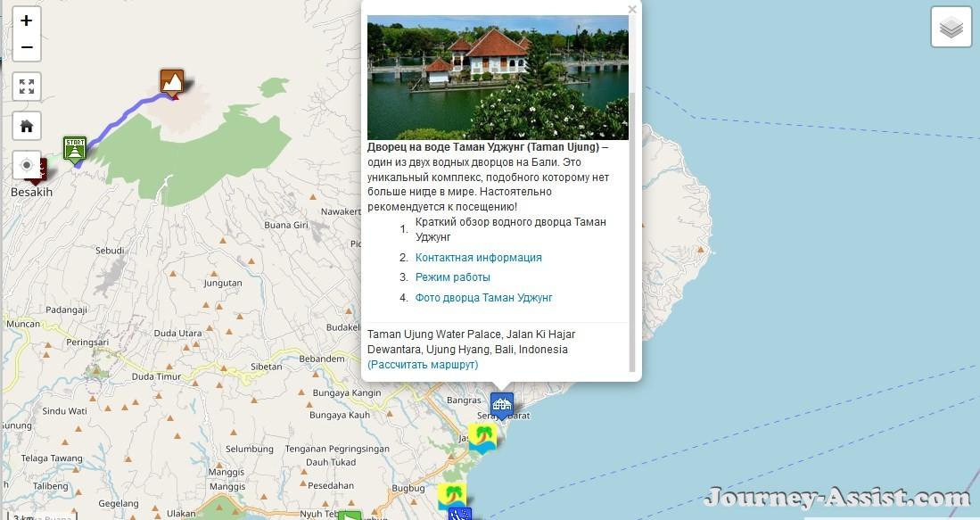Screen dimensions: 980x520
Task: Select the green flag marker at bottom
Action: (x=350, y=515)
